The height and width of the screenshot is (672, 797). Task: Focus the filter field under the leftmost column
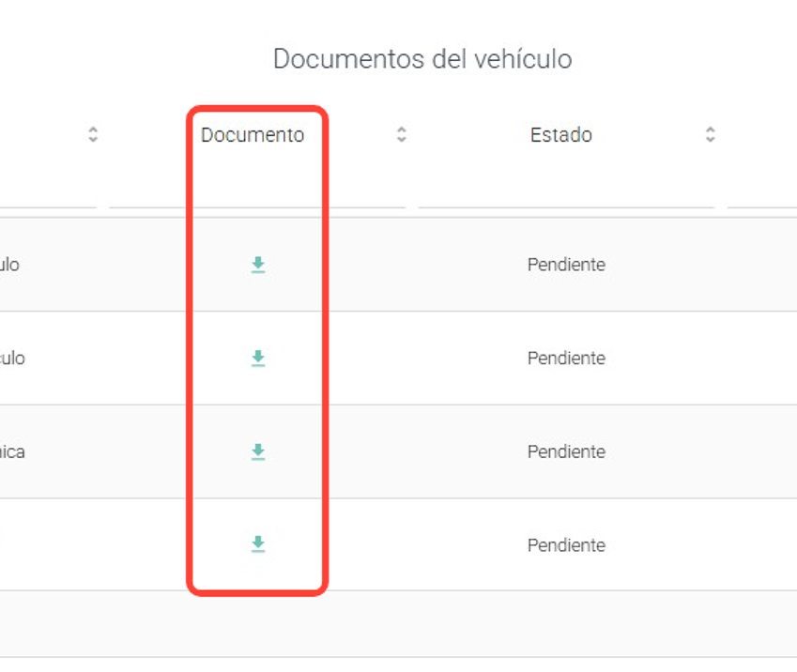click(47, 195)
